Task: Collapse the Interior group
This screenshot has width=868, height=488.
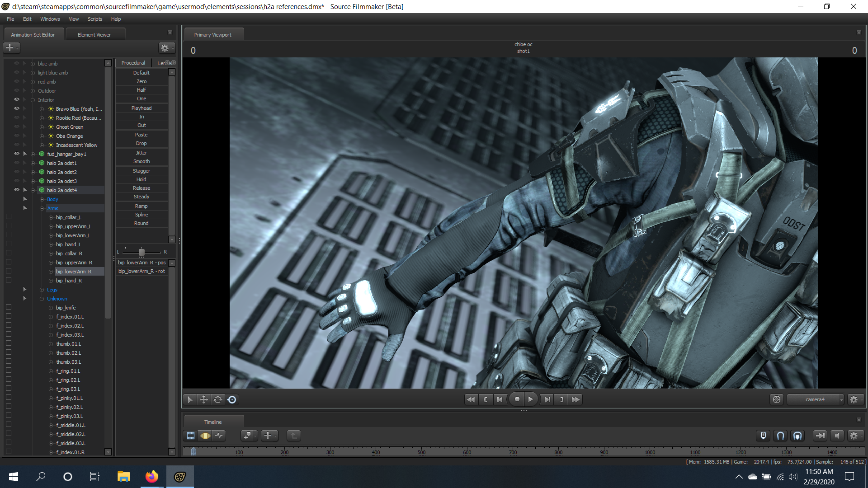Action: pyautogui.click(x=33, y=100)
